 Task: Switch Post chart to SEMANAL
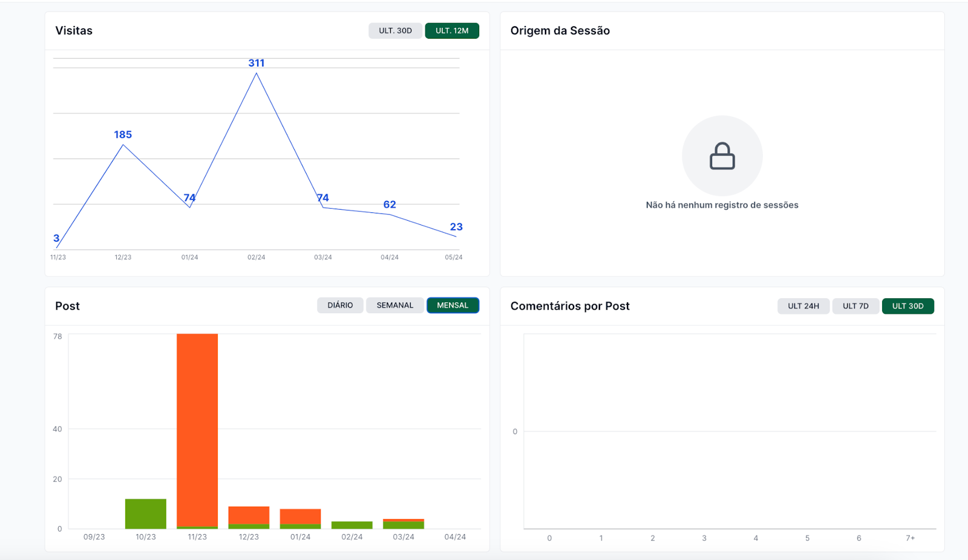pyautogui.click(x=394, y=305)
